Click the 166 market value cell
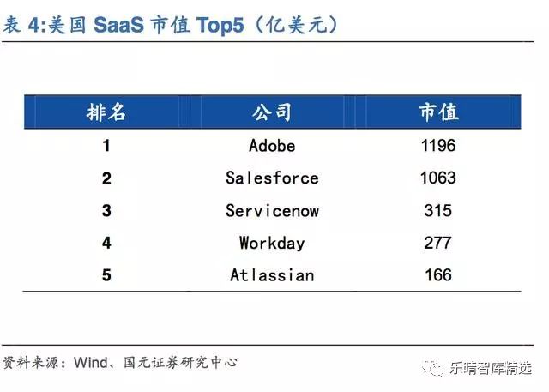549x392 pixels. click(x=438, y=275)
